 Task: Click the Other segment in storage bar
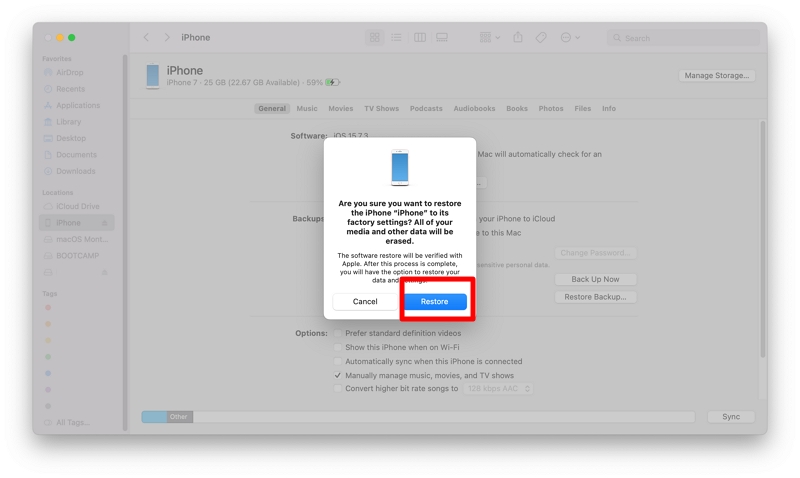[x=180, y=417]
